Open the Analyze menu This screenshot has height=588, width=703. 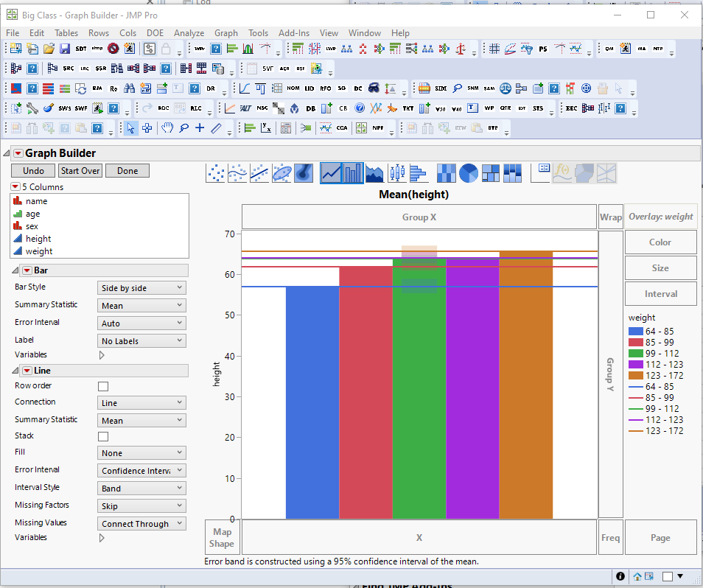189,33
